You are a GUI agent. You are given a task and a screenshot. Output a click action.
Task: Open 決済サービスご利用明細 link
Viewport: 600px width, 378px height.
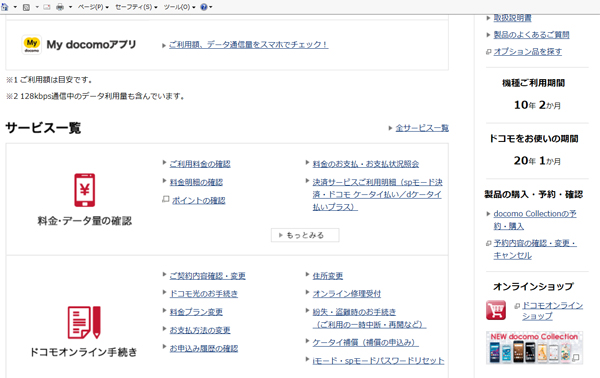(x=377, y=194)
